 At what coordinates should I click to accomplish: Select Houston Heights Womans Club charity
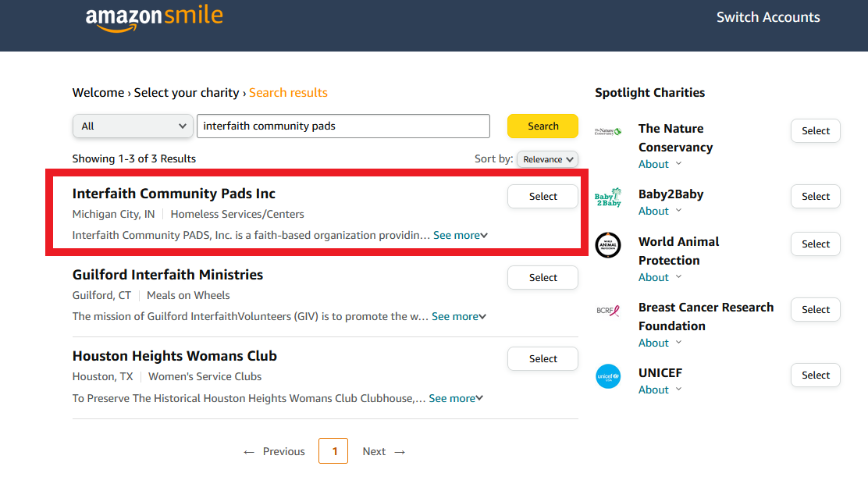point(542,359)
